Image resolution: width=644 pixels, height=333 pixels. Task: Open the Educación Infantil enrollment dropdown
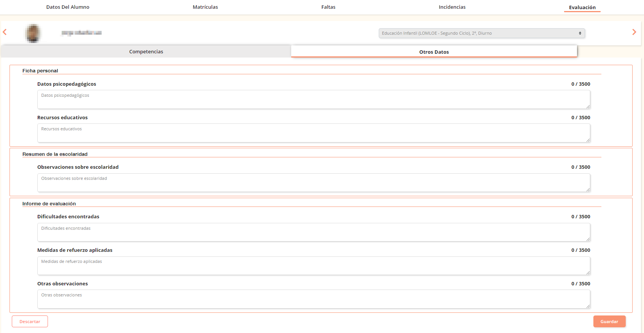[x=481, y=33]
